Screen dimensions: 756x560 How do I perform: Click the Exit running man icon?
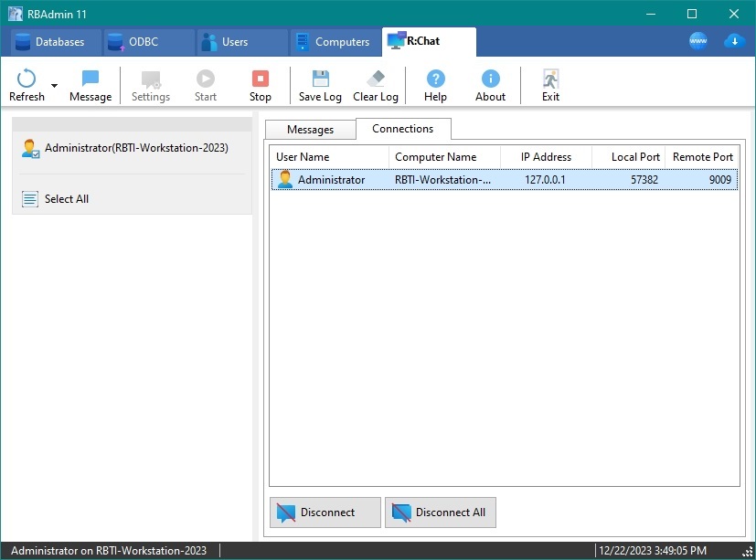[550, 79]
